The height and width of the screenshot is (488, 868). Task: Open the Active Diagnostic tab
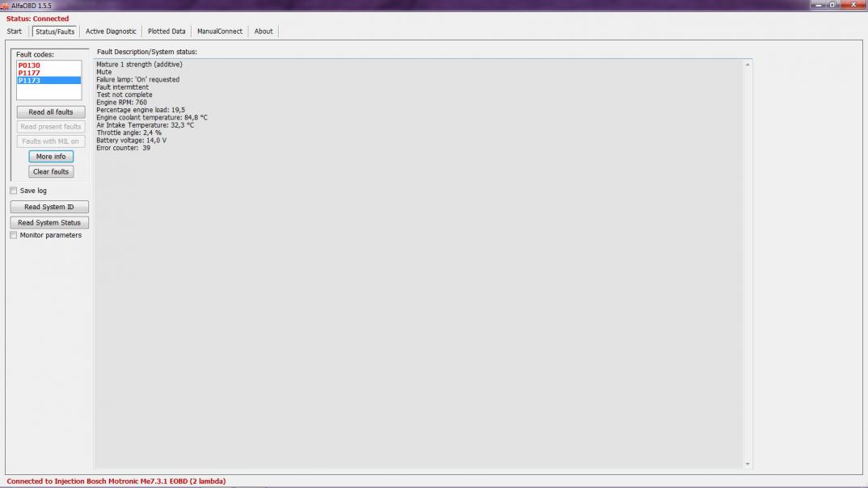click(x=111, y=32)
